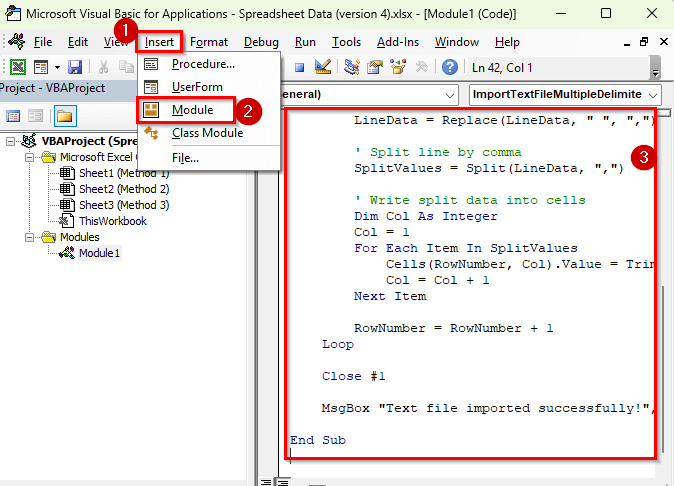This screenshot has width=674, height=486.
Task: Click the 'Dim Col As Integer' code line
Action: point(426,217)
